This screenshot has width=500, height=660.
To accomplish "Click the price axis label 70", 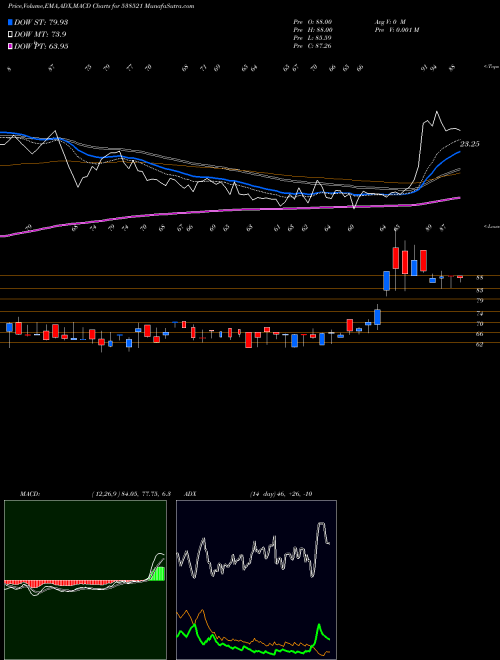I will click(480, 324).
